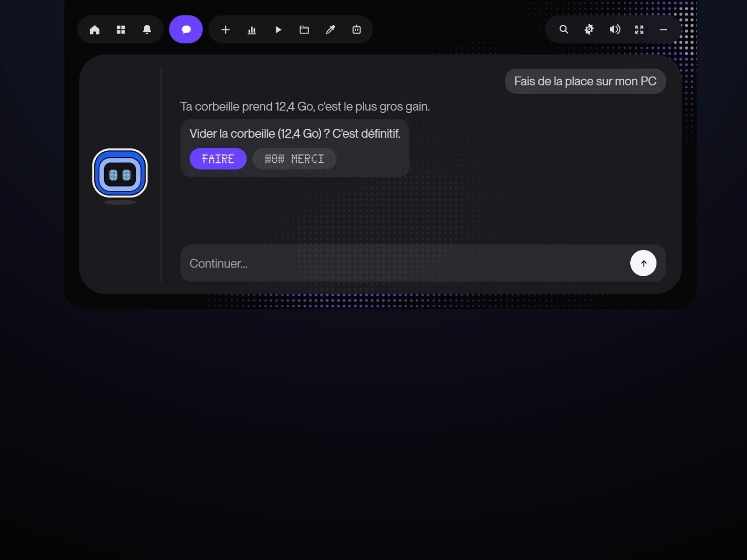747x560 pixels.
Task: Open the folder files icon
Action: click(304, 30)
